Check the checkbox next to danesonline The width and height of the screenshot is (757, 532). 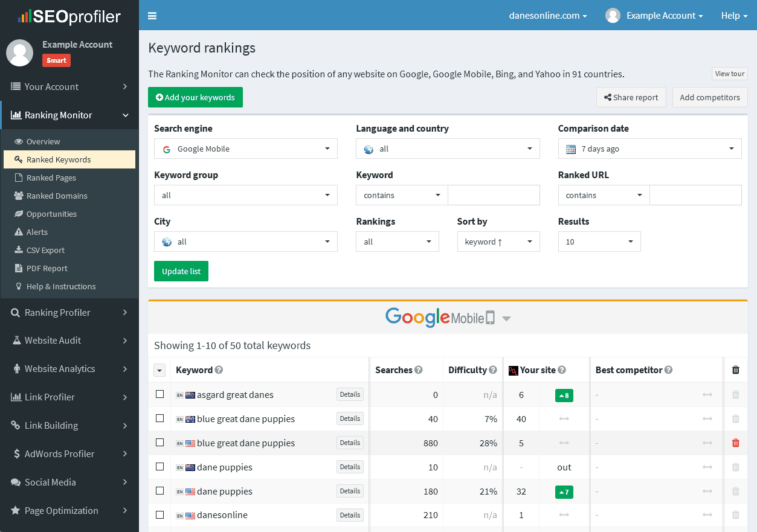159,514
